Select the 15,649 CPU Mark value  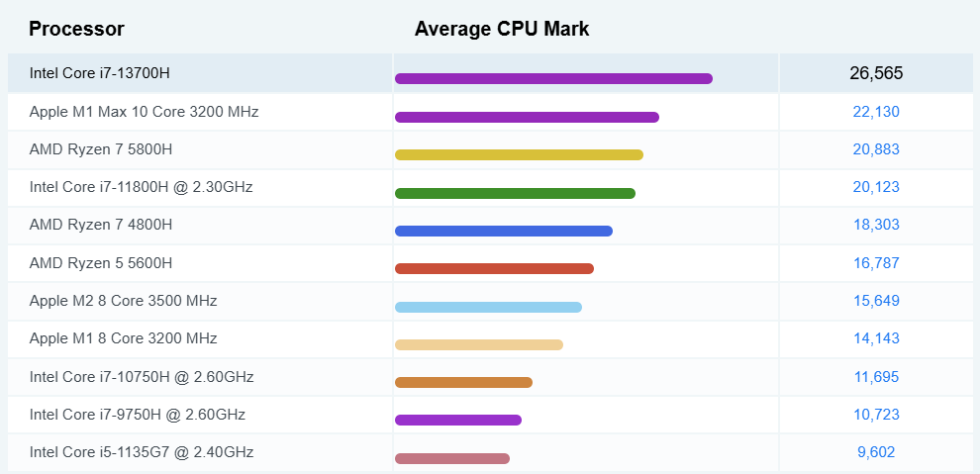[x=876, y=301]
